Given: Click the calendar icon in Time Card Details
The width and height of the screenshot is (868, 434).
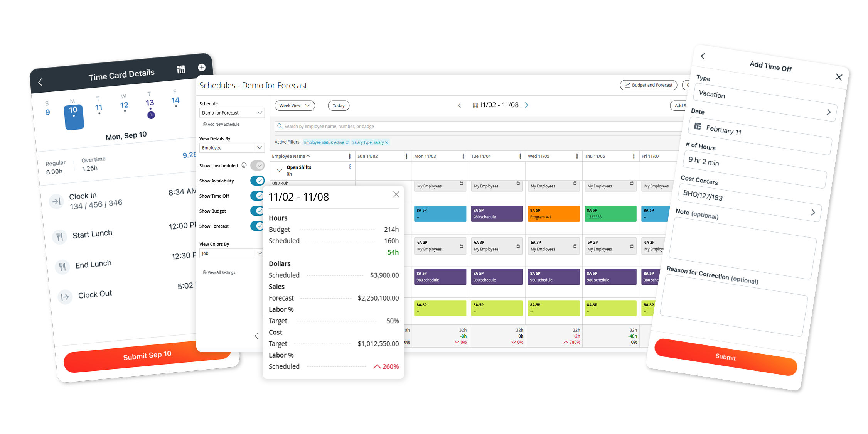Looking at the screenshot, I should pyautogui.click(x=181, y=69).
